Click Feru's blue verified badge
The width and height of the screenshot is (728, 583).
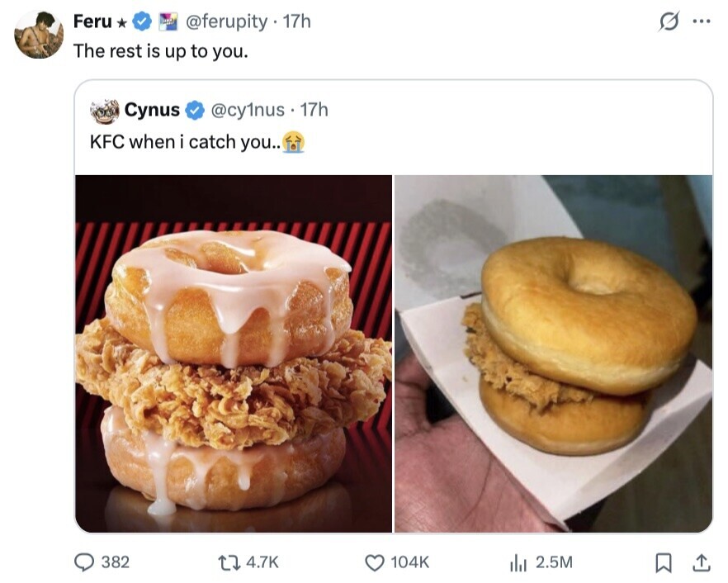(144, 21)
